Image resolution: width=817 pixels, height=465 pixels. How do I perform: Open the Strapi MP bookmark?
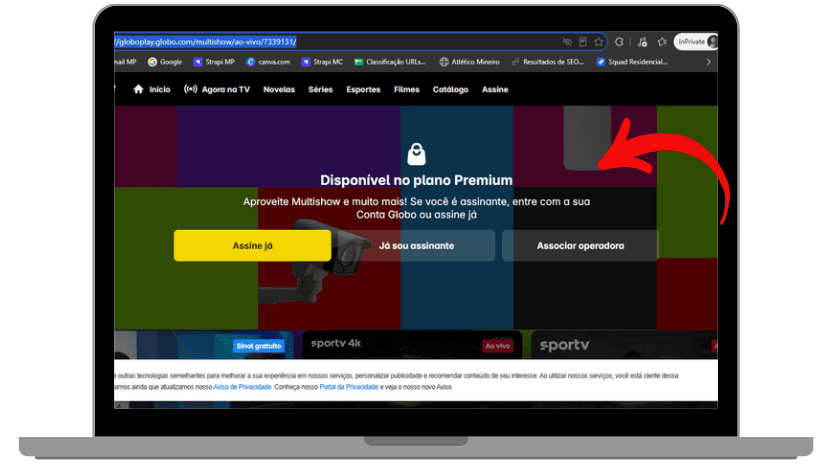(214, 62)
